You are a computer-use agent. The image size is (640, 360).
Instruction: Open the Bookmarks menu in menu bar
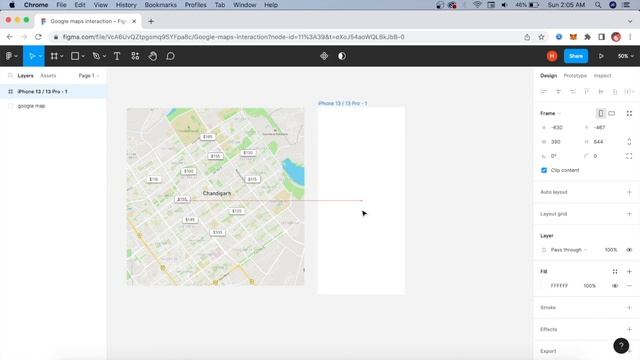160,5
